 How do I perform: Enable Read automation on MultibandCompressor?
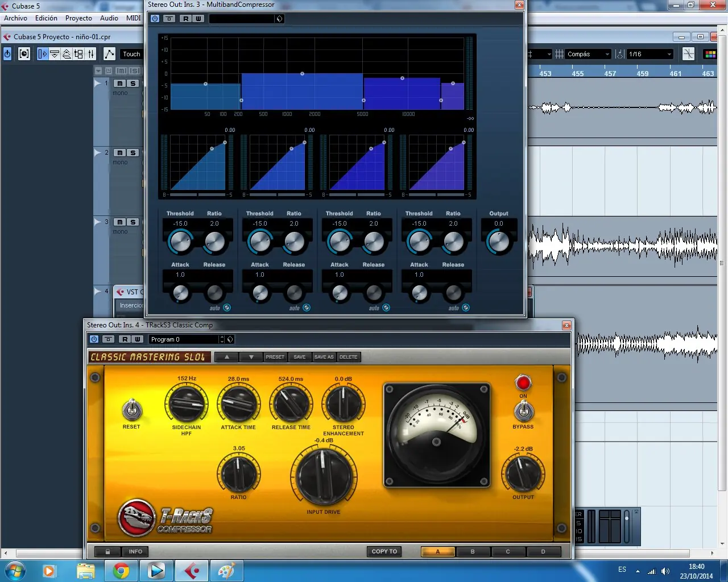[x=185, y=19]
